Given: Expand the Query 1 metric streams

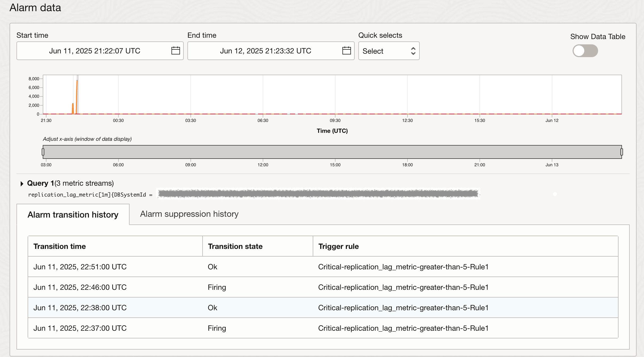Looking at the screenshot, I should coord(22,184).
